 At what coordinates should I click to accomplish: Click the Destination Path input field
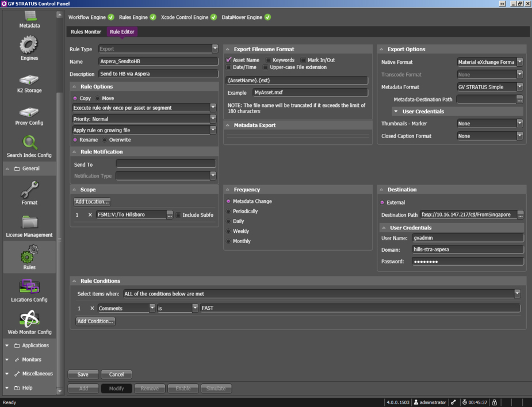[468, 214]
